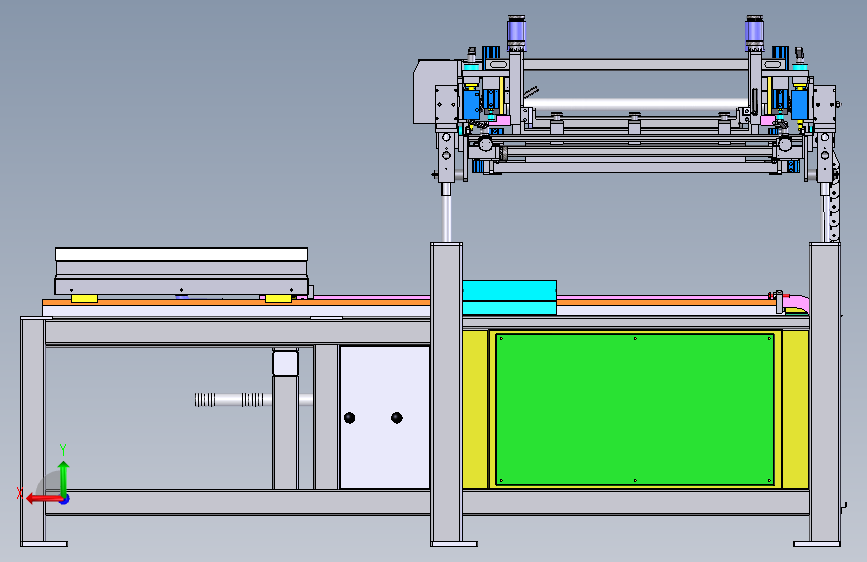867x562 pixels.
Task: Select the pink elbow fitting at the rail's right end
Action: pos(797,303)
